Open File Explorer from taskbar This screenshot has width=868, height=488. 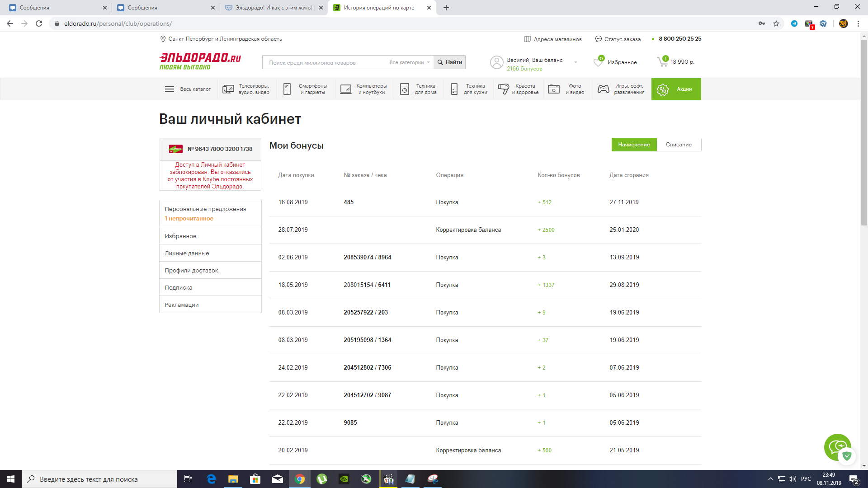233,479
